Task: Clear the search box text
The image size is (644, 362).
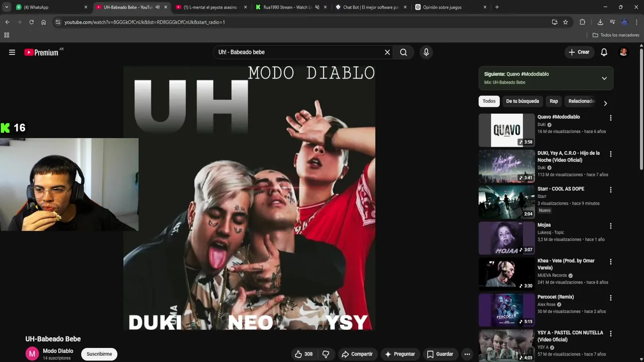Action: (387, 52)
